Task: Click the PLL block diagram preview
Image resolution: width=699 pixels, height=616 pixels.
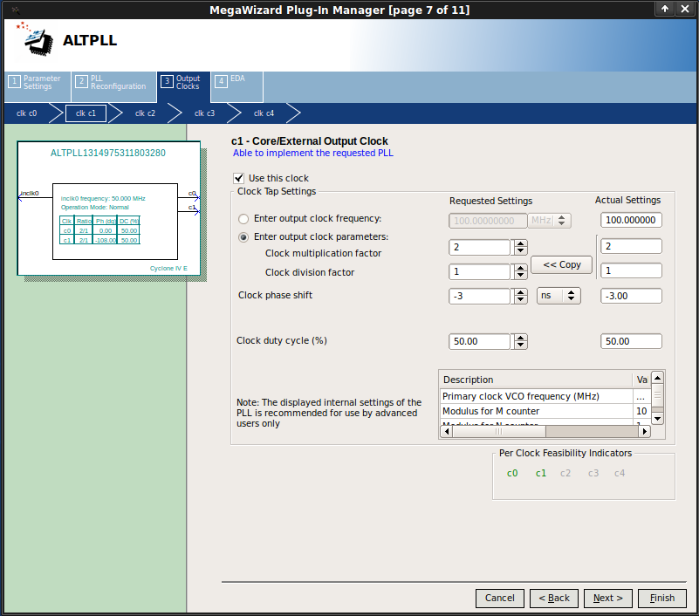Action: (110, 209)
